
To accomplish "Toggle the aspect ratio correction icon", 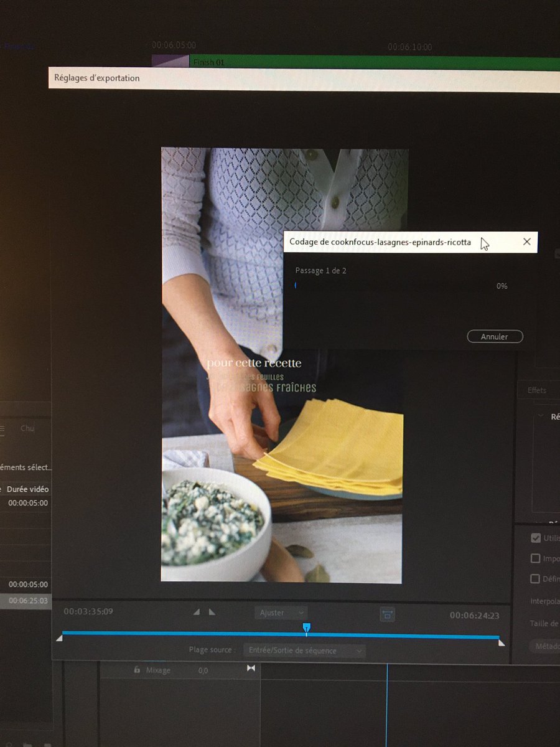I will point(388,614).
